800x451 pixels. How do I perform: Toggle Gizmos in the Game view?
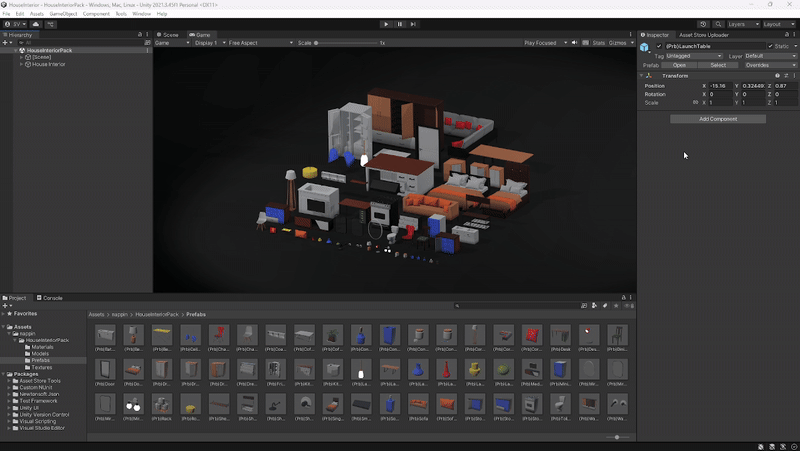click(617, 43)
